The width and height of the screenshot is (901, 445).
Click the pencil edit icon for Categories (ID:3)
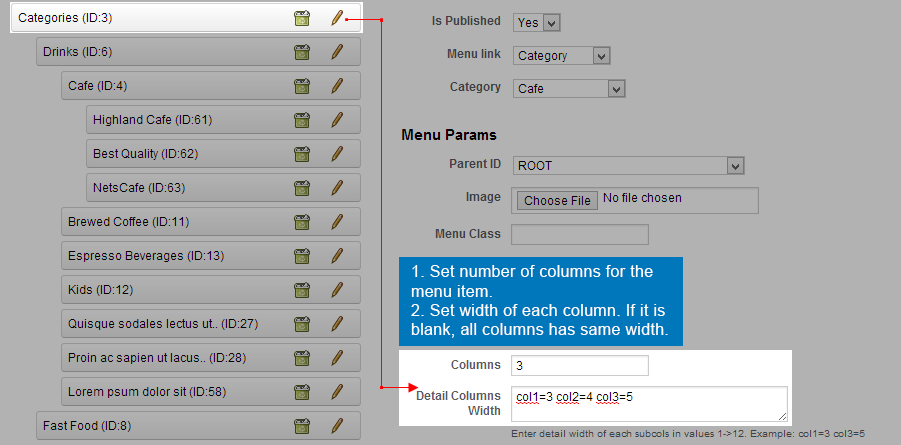tap(337, 18)
